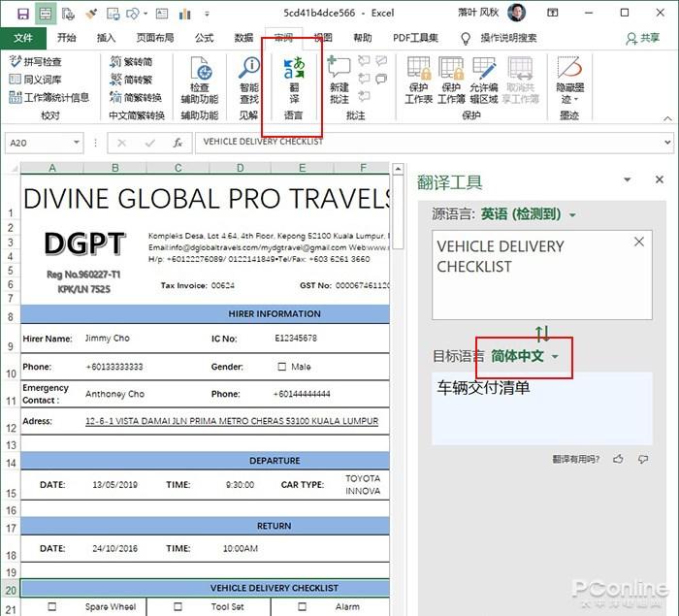This screenshot has height=616, width=679.
Task: Click 新建批注 new comment
Action: click(339, 81)
